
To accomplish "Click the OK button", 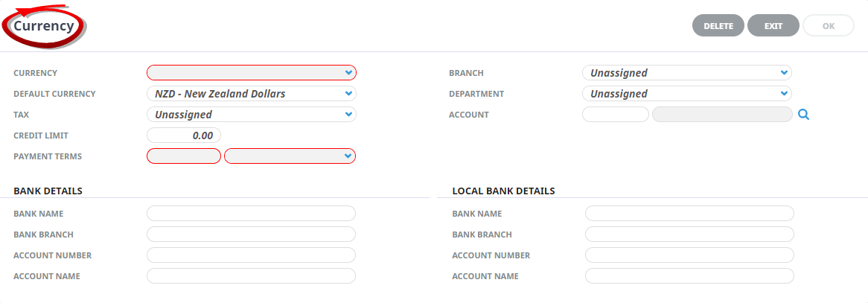I will [x=829, y=25].
